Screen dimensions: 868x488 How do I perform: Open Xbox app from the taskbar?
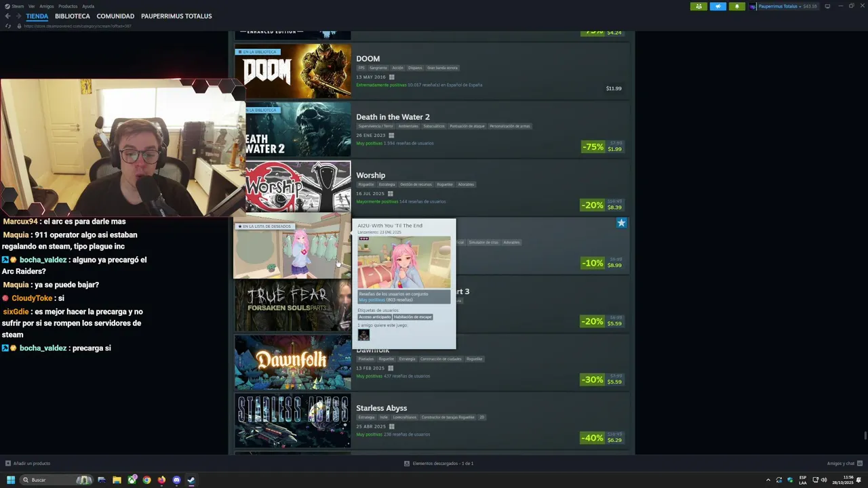click(132, 480)
